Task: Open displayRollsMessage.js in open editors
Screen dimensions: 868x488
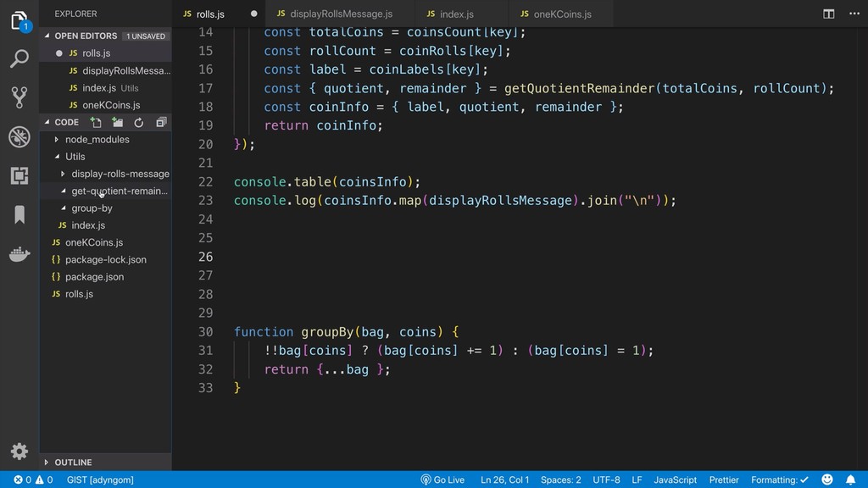Action: point(105,70)
